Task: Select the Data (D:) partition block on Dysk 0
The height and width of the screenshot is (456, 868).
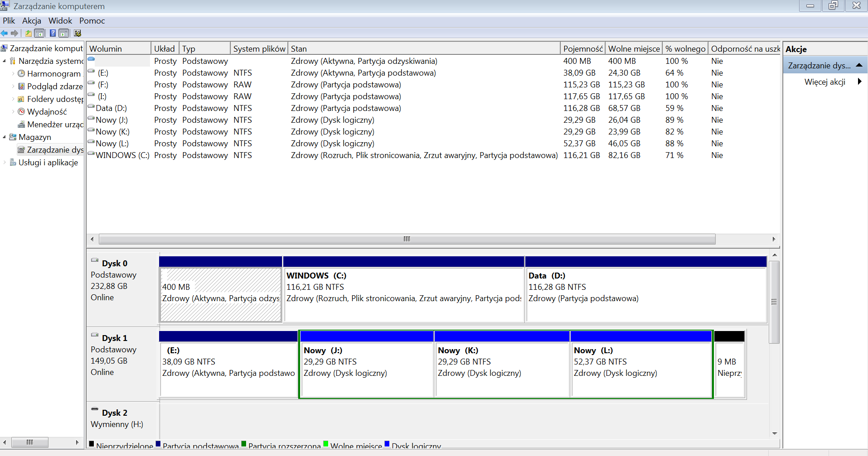Action: tap(646, 289)
